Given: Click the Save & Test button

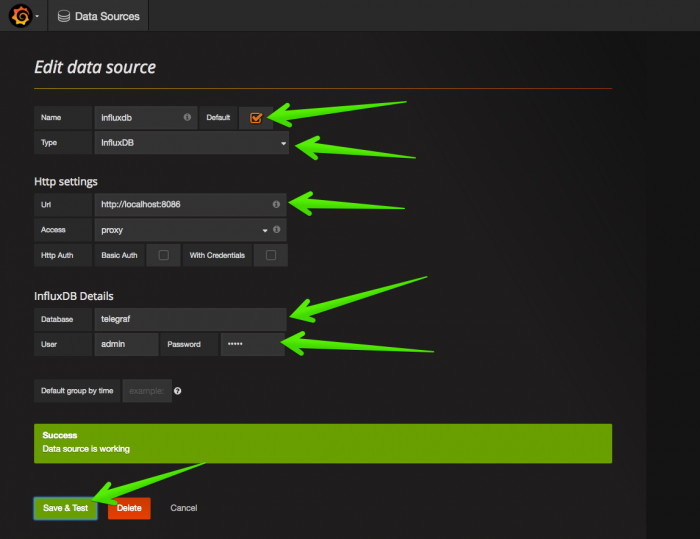Looking at the screenshot, I should [66, 508].
